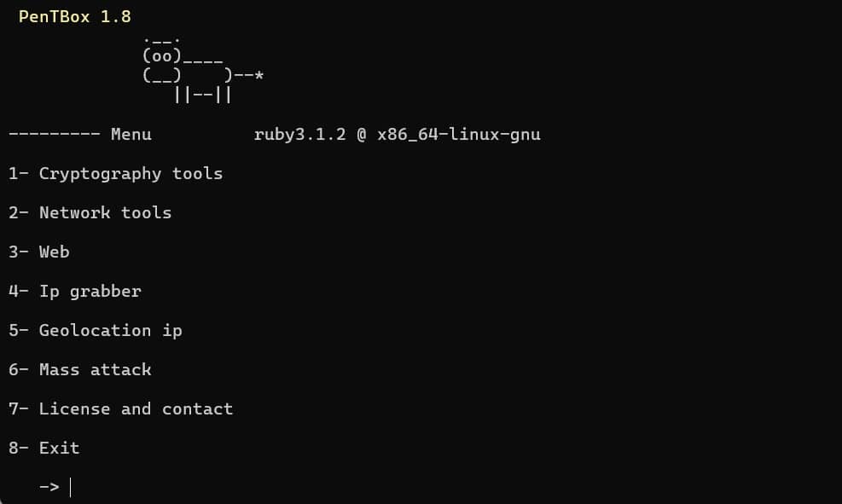This screenshot has width=842, height=504.
Task: Click the PenTBox 1.8 title text
Action: 74,17
